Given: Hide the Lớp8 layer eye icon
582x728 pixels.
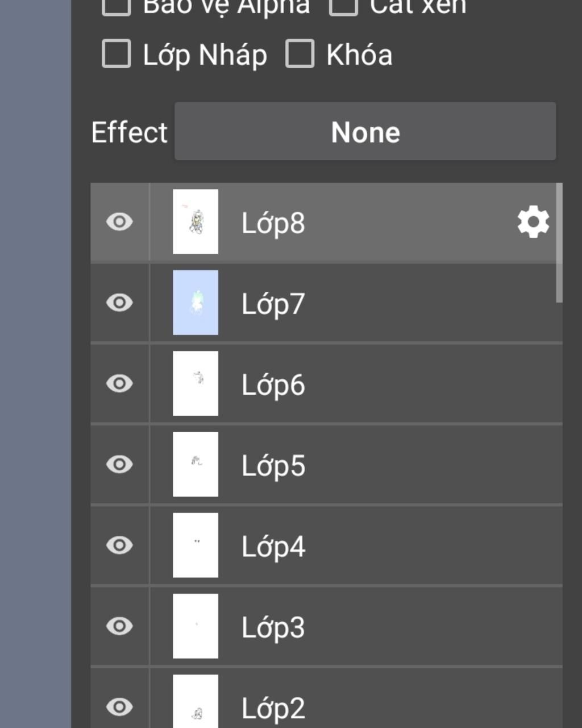Looking at the screenshot, I should (119, 222).
